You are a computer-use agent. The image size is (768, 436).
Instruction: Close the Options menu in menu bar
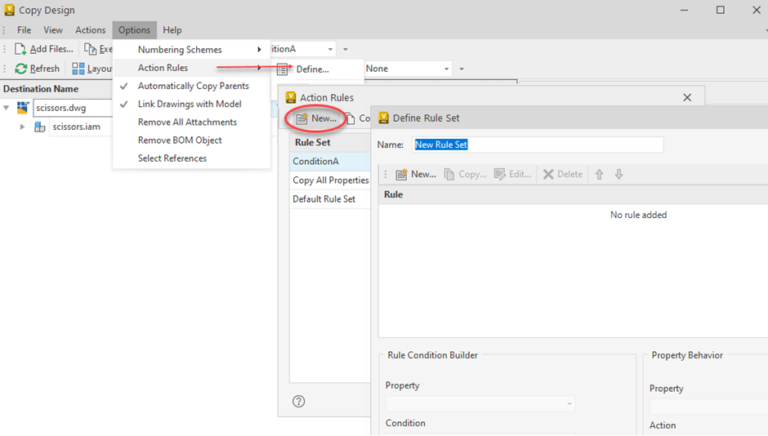pyautogui.click(x=134, y=30)
